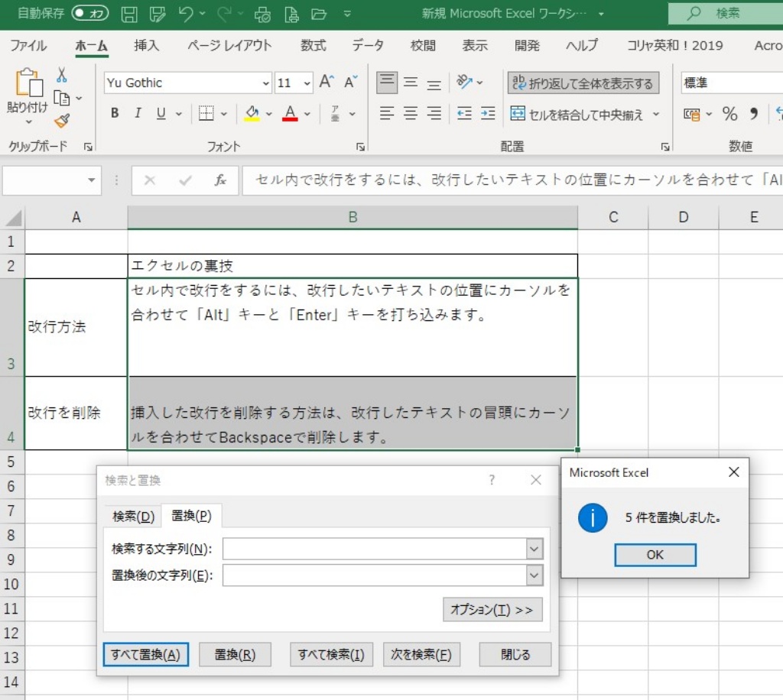
Task: Open the font color dropdown arrow
Action: tap(307, 114)
